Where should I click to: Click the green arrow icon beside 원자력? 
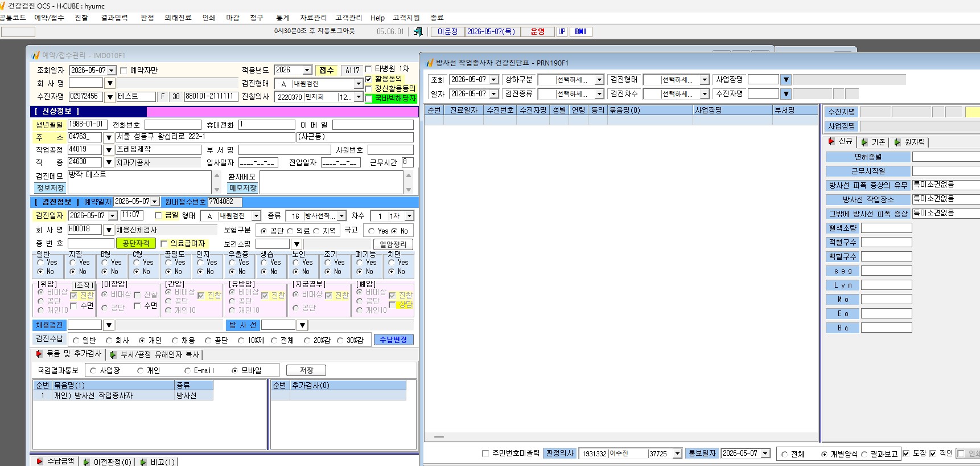[897, 142]
